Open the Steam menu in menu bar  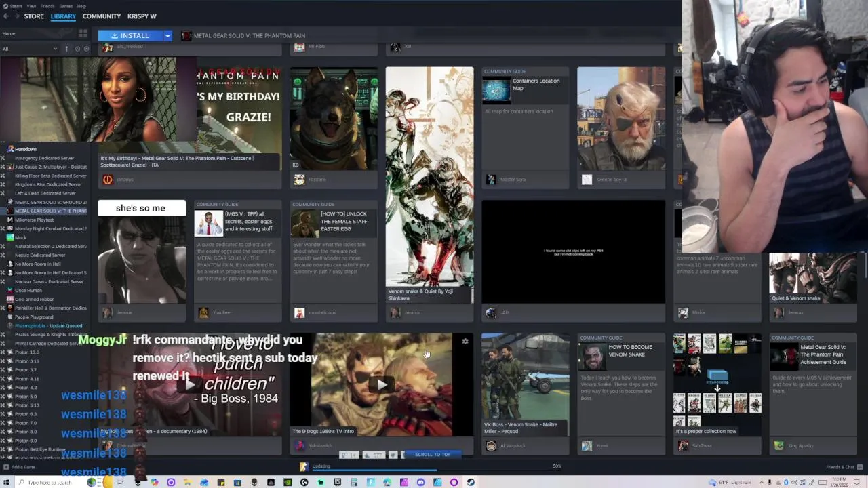pos(16,6)
